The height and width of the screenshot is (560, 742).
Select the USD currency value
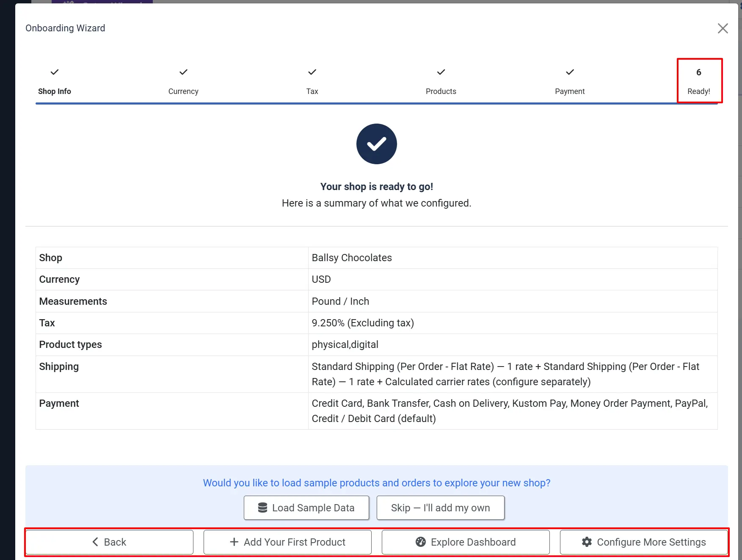tap(321, 279)
